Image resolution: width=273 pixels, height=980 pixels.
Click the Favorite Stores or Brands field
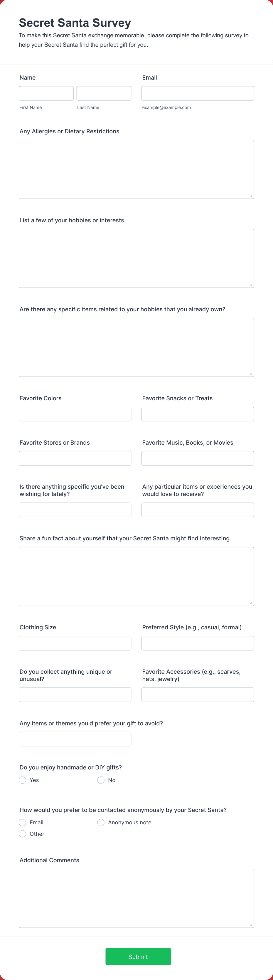(x=75, y=458)
